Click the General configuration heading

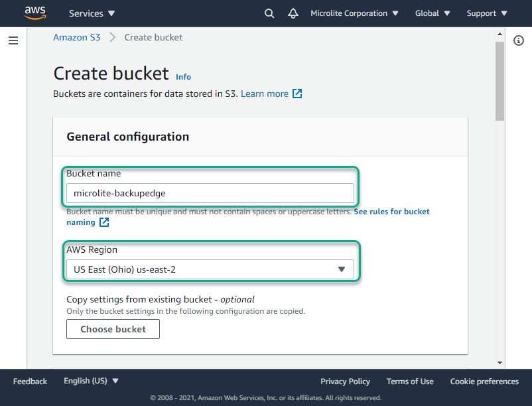coord(128,137)
